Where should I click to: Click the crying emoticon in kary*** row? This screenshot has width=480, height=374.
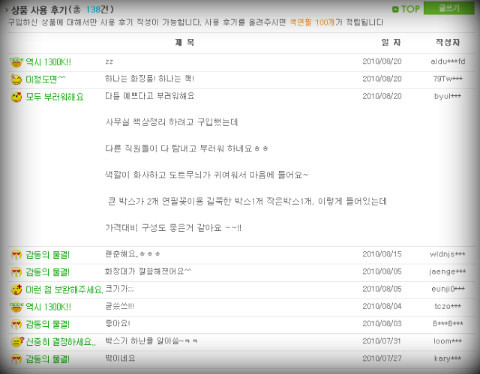click(x=16, y=359)
